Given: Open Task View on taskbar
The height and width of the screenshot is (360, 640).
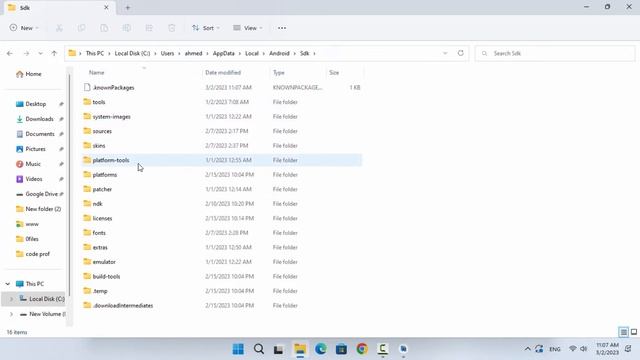Looking at the screenshot, I should click(x=279, y=349).
